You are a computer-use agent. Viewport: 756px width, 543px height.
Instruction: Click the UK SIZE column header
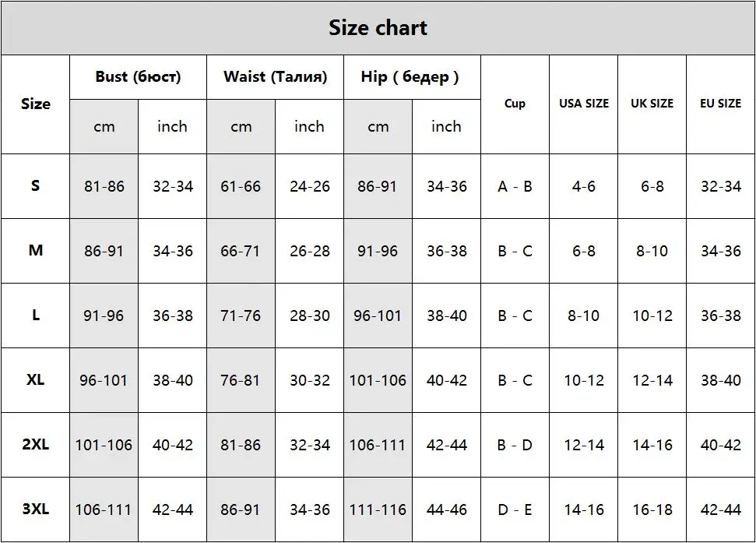(x=652, y=104)
